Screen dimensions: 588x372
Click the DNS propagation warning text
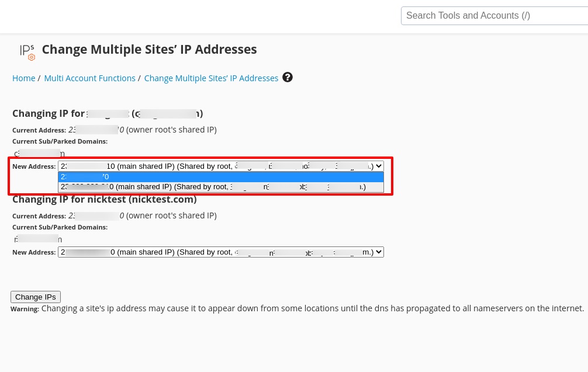[x=313, y=308]
